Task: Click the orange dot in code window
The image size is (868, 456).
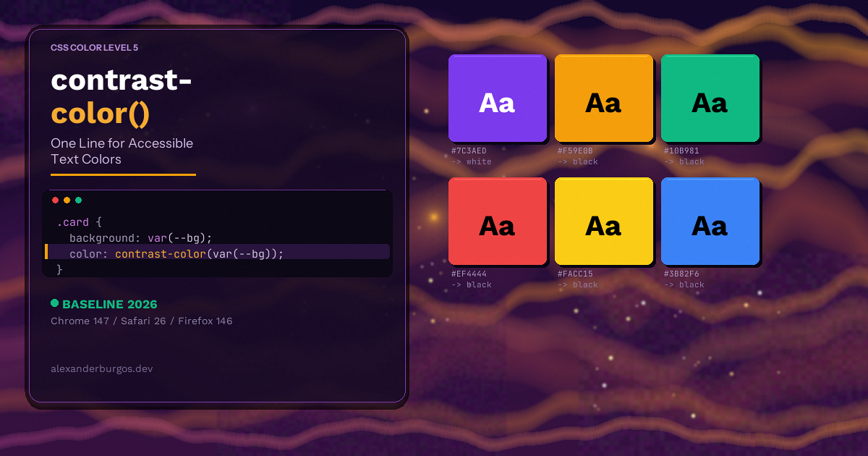Action: click(x=67, y=200)
